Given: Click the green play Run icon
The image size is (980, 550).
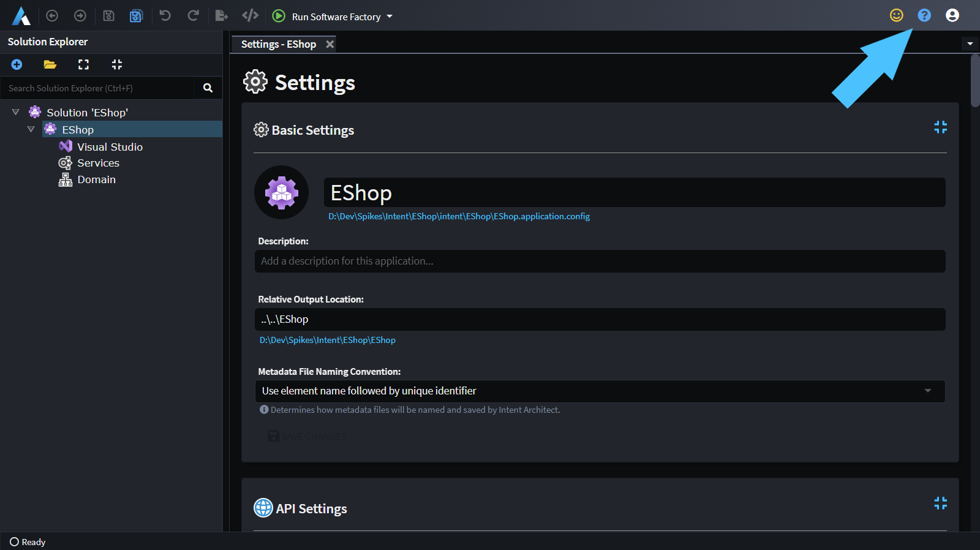Looking at the screenshot, I should tap(279, 16).
